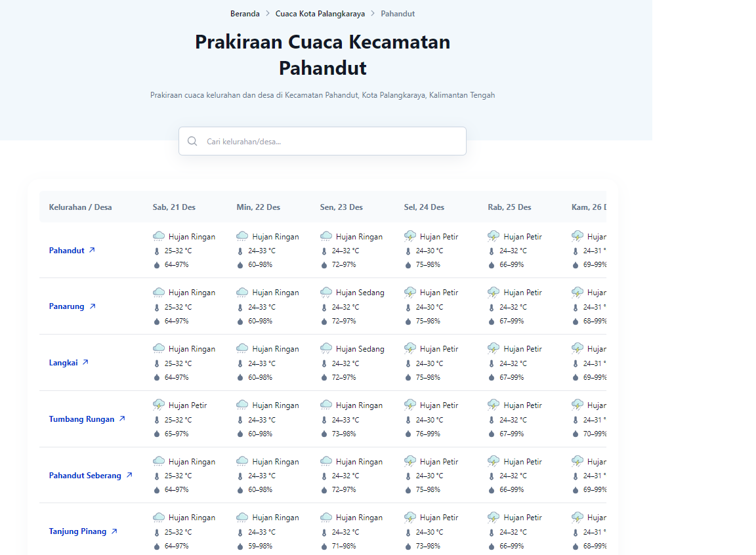Focus the Cari kelurahan/desa search field
756x555 pixels.
pos(322,141)
